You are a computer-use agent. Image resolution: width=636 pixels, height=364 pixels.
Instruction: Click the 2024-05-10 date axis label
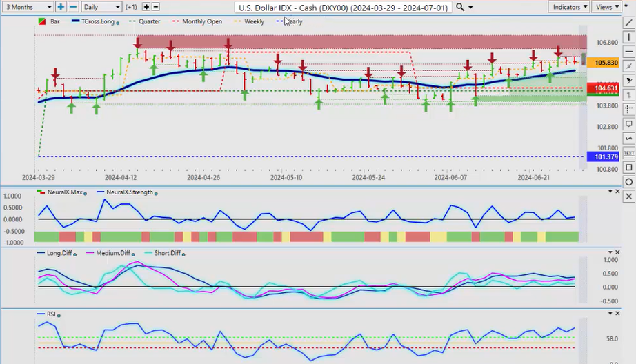click(x=286, y=178)
